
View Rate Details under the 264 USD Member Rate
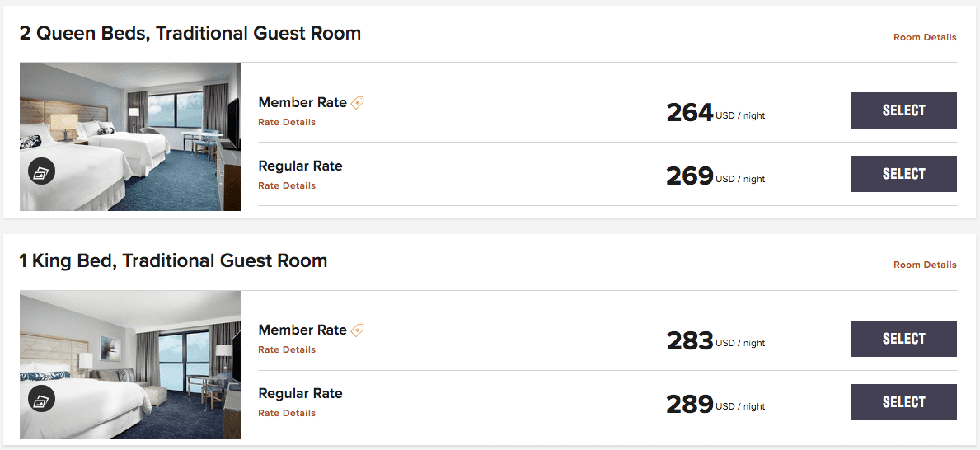click(x=287, y=122)
